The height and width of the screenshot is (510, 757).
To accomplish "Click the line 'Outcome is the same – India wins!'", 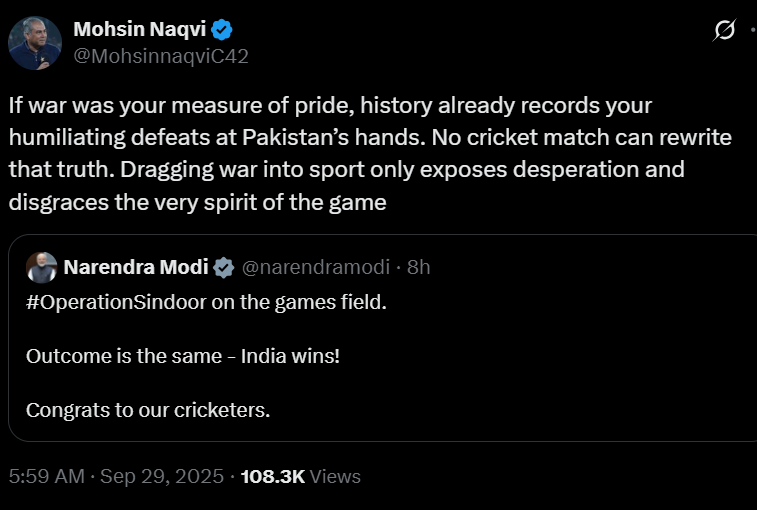I will (183, 356).
